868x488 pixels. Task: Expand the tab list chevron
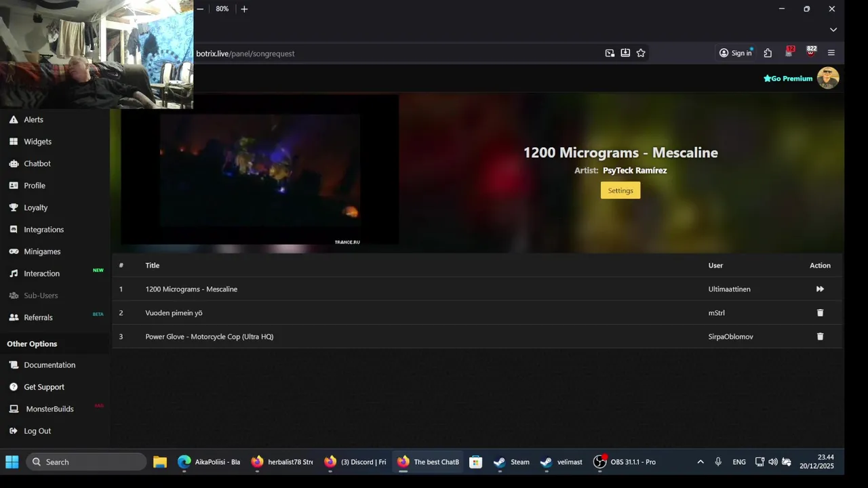(x=833, y=30)
